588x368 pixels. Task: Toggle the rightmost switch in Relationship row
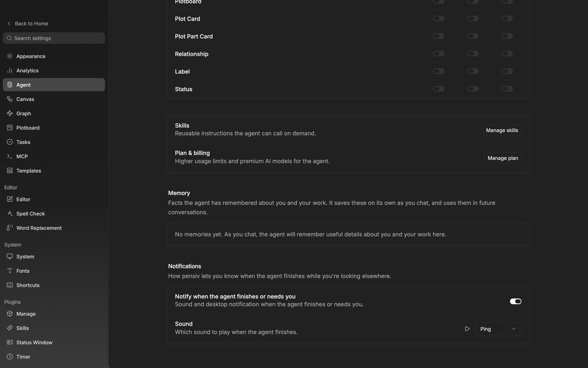click(x=507, y=54)
